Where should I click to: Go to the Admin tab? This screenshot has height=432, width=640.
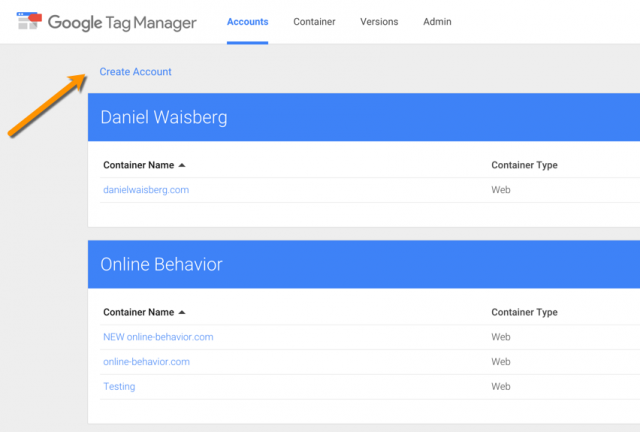click(x=437, y=22)
